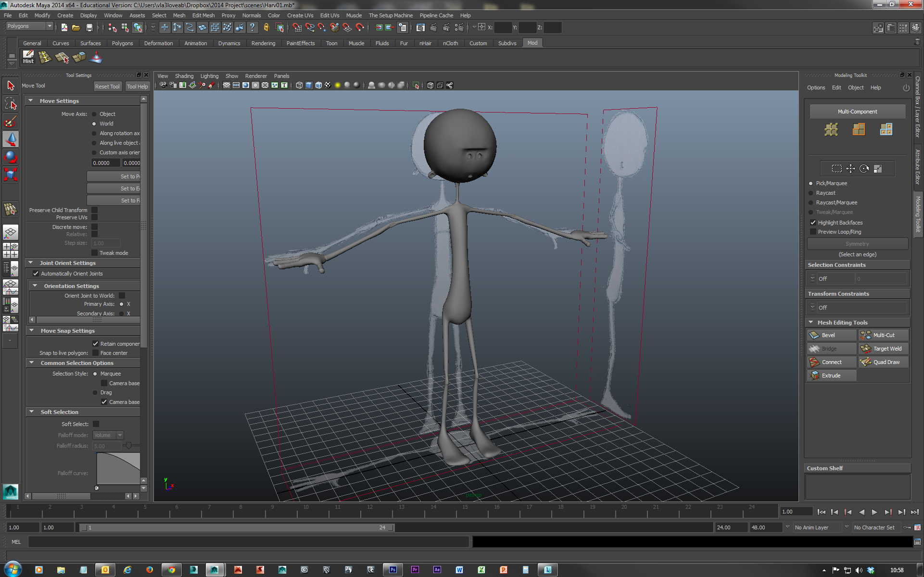Click the Extrude tool
This screenshot has height=577, width=924.
pos(831,376)
